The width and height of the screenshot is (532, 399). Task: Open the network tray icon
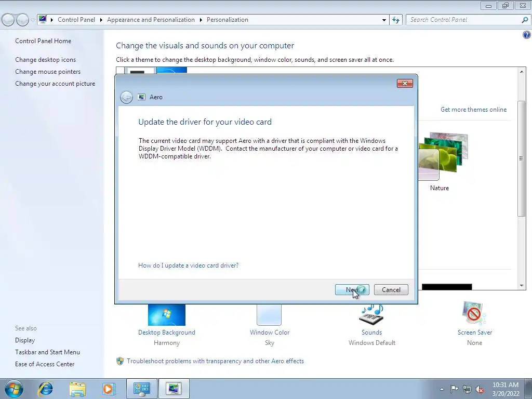point(467,389)
